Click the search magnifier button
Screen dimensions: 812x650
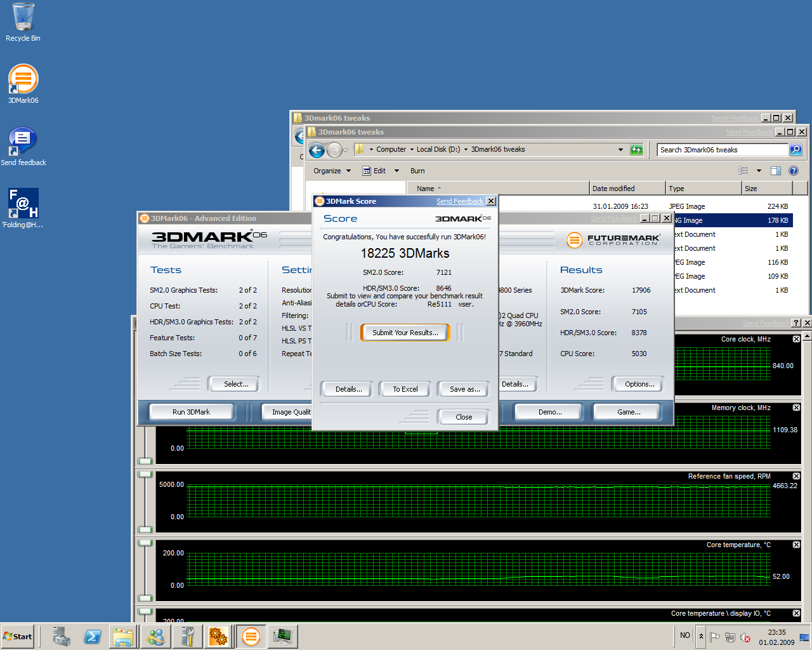(x=796, y=150)
